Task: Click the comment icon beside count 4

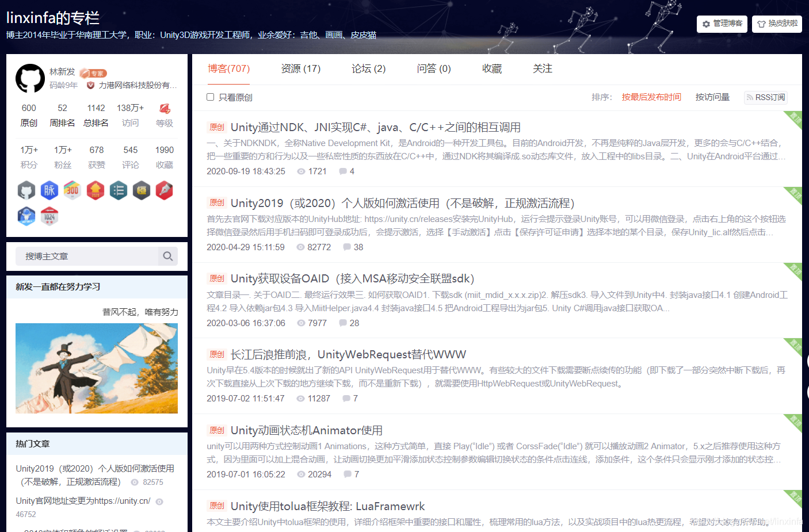Action: click(x=343, y=171)
